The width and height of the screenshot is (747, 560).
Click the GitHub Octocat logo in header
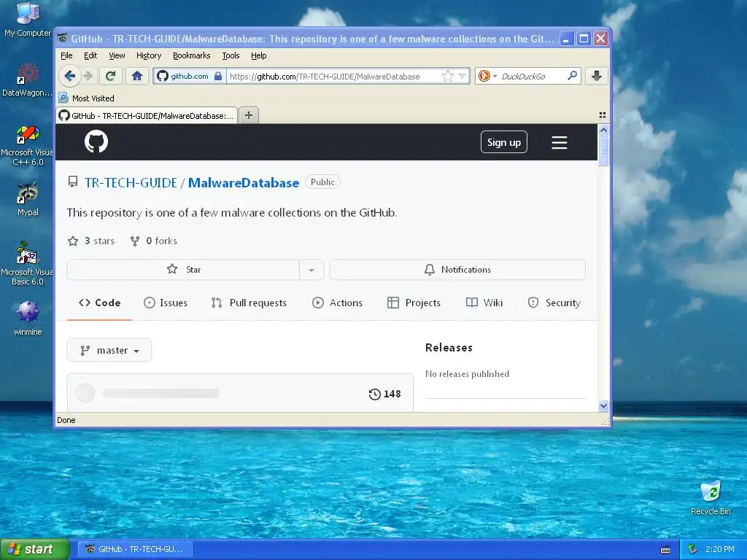coord(96,141)
